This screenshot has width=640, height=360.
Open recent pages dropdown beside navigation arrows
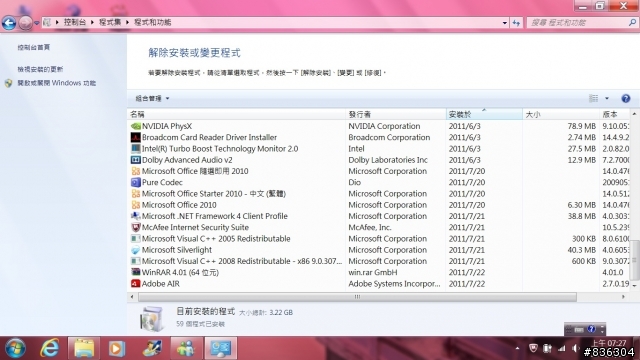tap(37, 23)
